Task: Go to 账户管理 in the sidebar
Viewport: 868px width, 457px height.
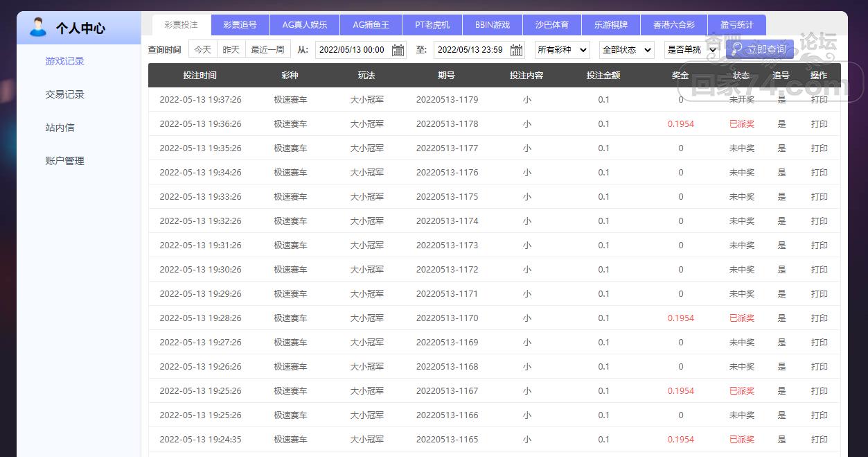Action: tap(64, 161)
